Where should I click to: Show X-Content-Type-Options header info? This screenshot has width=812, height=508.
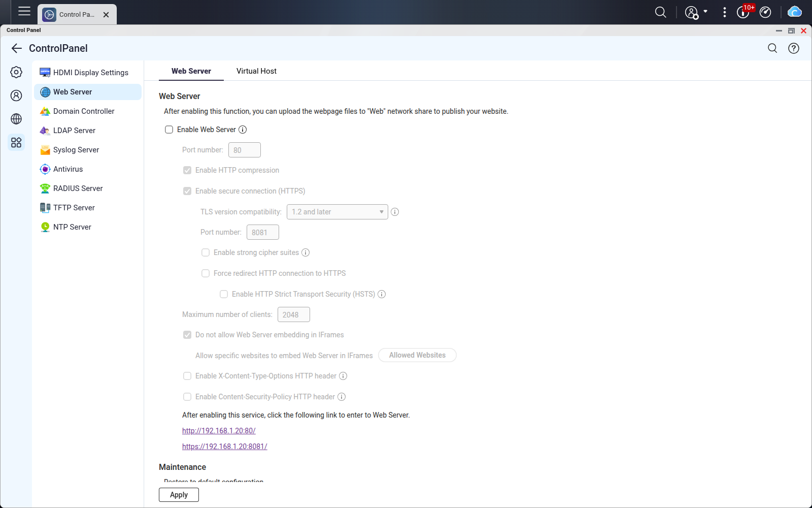(343, 376)
